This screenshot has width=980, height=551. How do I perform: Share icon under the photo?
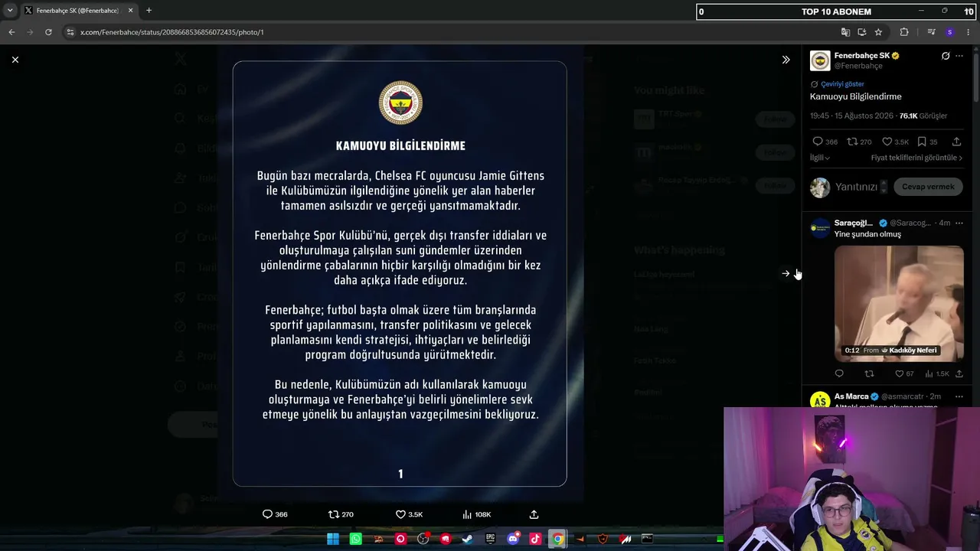[x=534, y=514]
